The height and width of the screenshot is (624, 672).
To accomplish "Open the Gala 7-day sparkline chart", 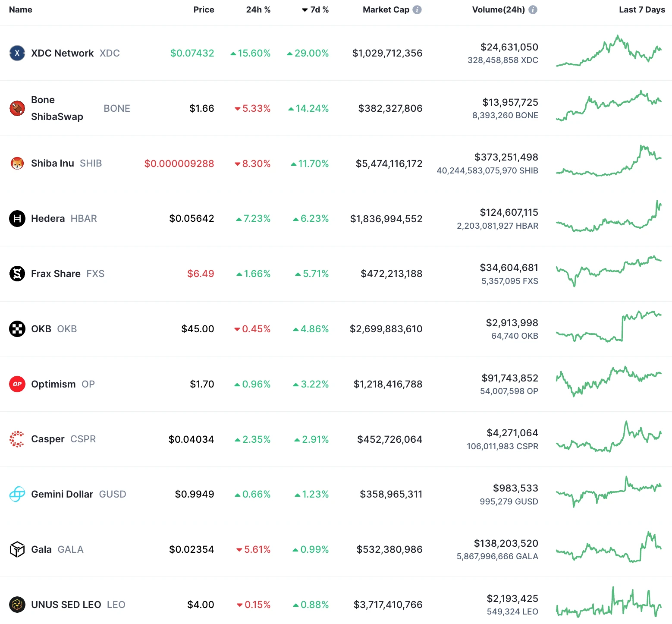I will click(609, 547).
